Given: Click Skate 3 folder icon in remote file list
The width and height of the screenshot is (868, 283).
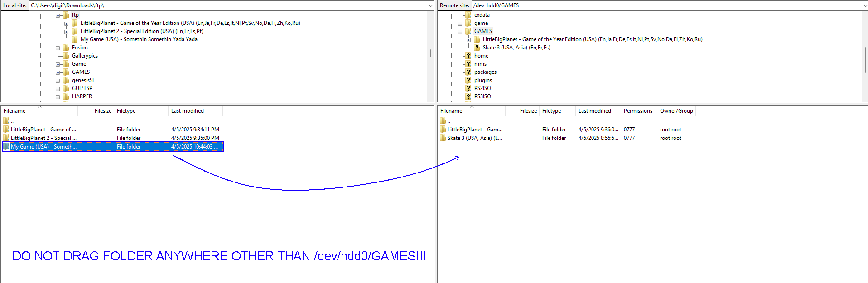Looking at the screenshot, I should pos(443,138).
